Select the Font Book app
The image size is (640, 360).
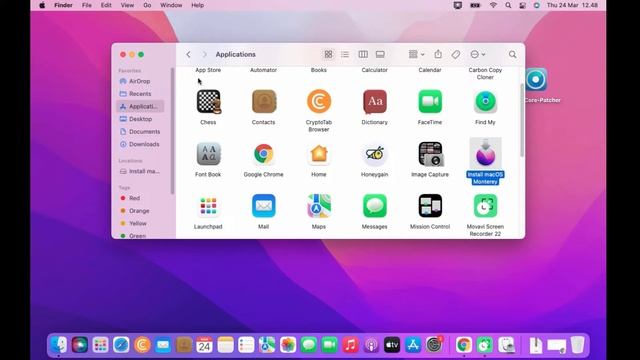[209, 154]
